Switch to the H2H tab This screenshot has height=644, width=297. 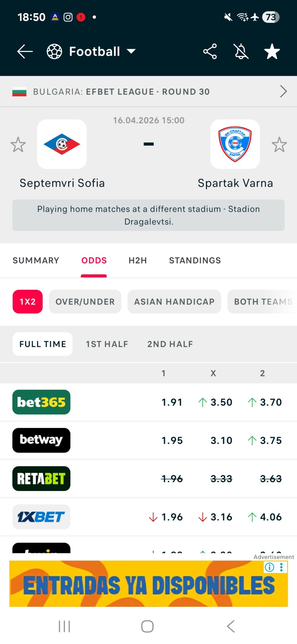point(138,260)
